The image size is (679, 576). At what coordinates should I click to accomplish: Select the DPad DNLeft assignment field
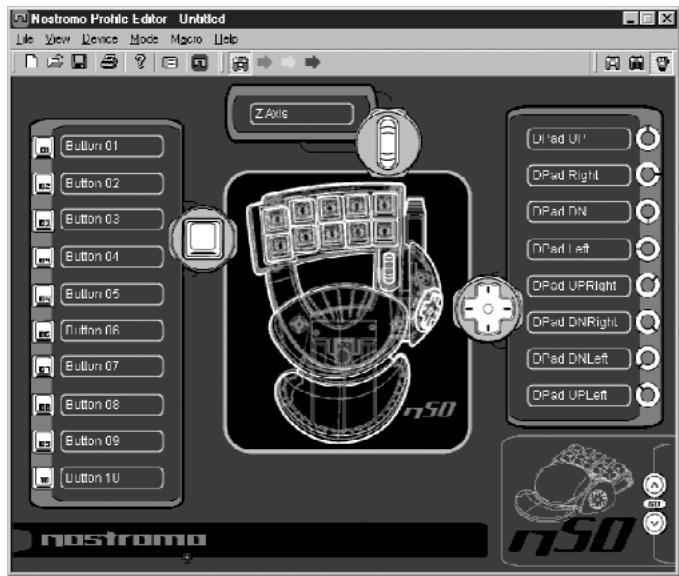tap(579, 359)
